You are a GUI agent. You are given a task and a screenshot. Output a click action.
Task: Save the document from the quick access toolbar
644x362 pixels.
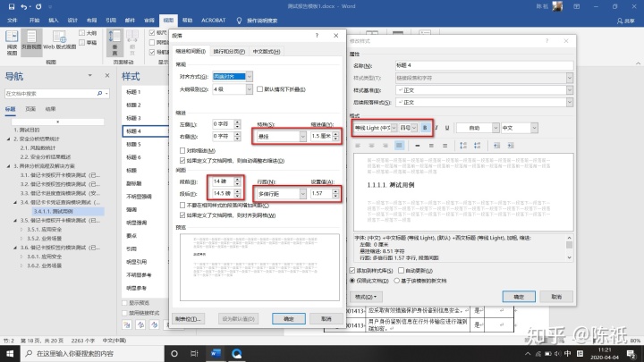coord(12,6)
